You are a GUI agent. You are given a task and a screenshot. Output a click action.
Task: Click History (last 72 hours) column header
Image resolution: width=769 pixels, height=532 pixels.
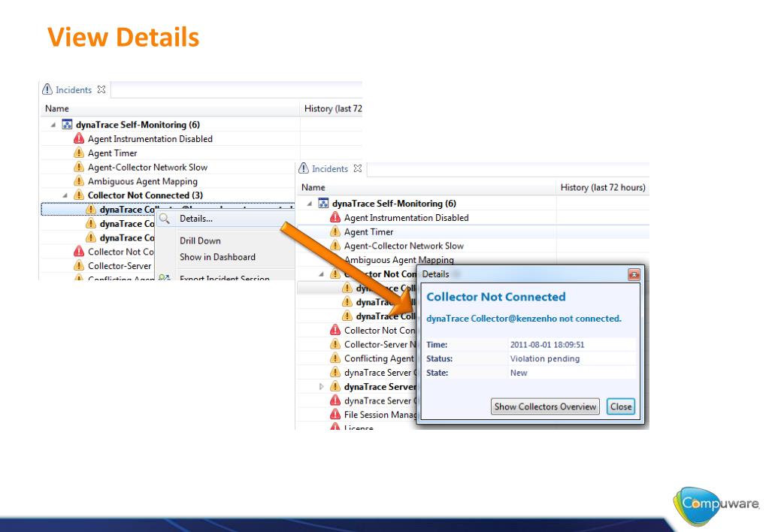pos(603,187)
